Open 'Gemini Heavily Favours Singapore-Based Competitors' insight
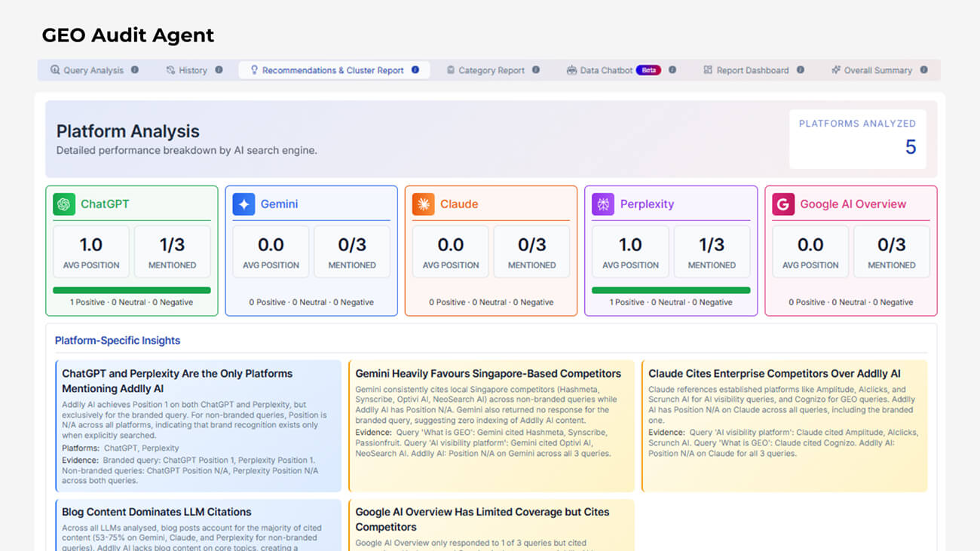 pyautogui.click(x=492, y=426)
